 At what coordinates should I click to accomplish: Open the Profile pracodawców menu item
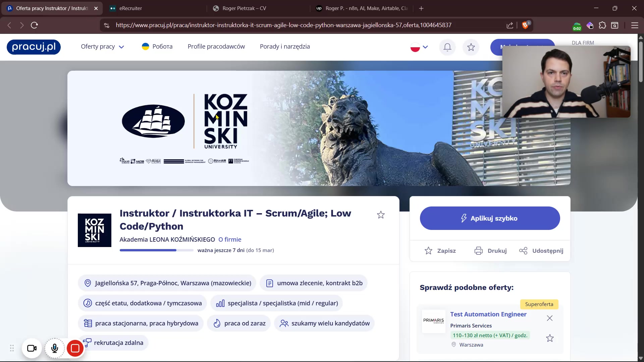click(x=216, y=47)
